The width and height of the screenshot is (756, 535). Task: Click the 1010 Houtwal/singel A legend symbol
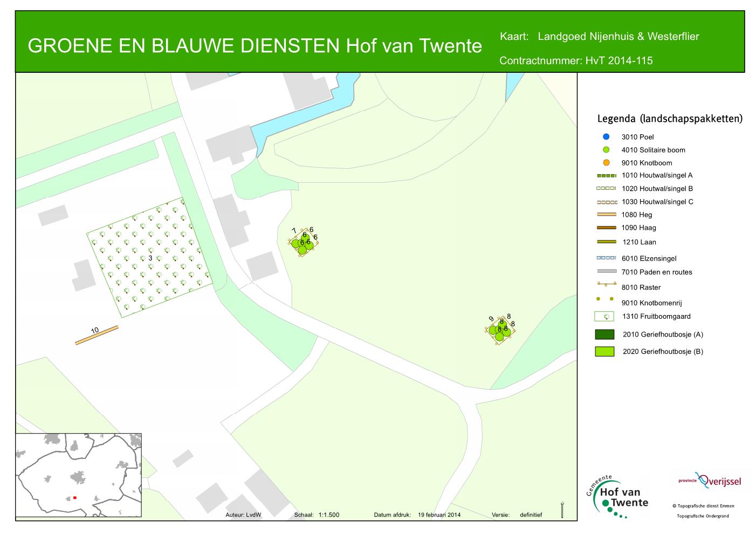606,175
